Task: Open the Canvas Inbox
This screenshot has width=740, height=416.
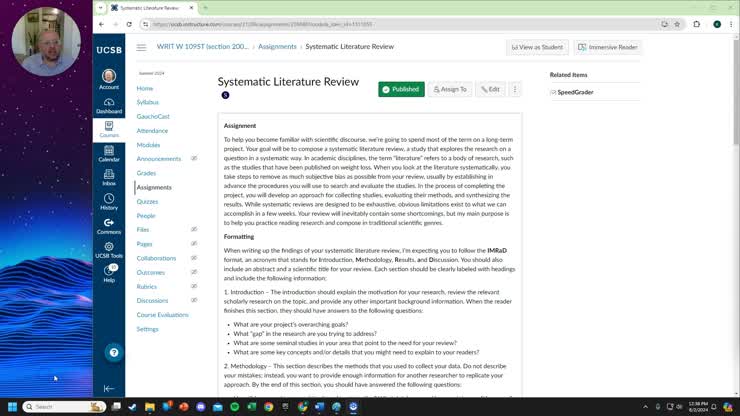Action: coord(109,178)
